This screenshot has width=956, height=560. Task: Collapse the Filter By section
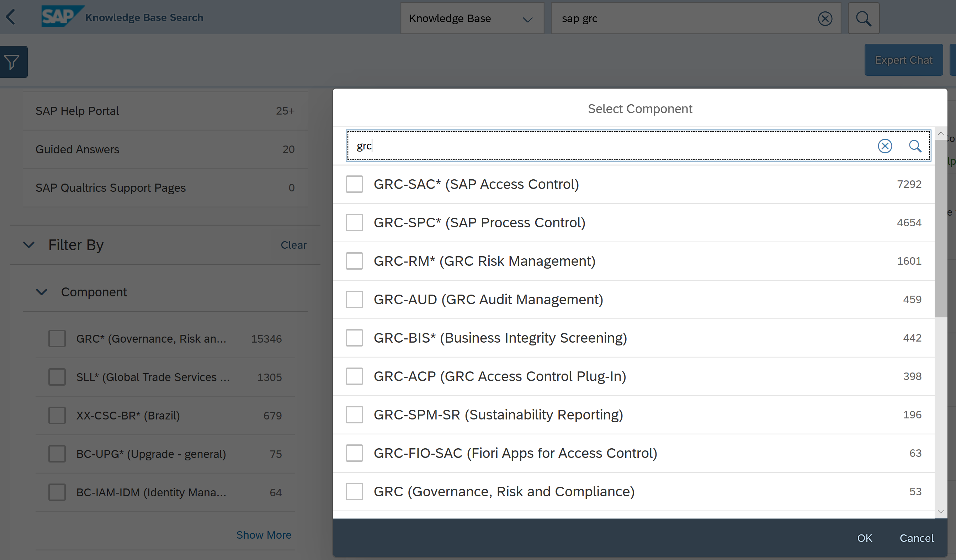click(x=28, y=245)
